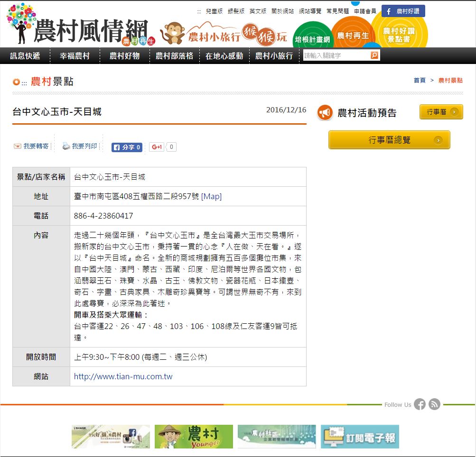This screenshot has height=457, width=476.
Task: Click the 我要列印 print link
Action: click(x=80, y=146)
